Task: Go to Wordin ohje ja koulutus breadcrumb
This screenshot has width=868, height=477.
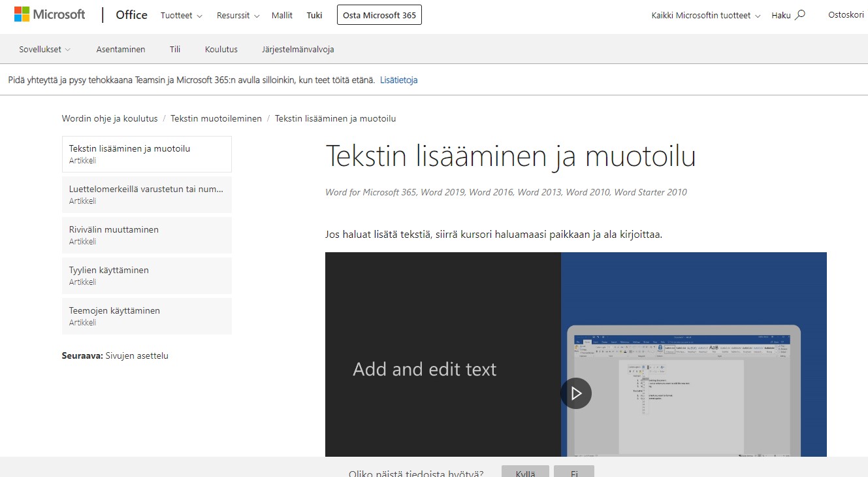Action: (x=110, y=118)
